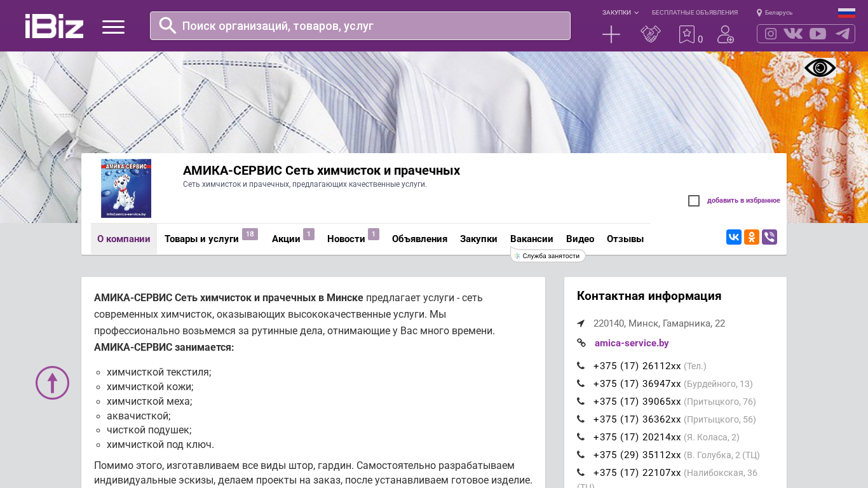
Task: Reveal phone number +375 (17) 39065xx
Action: [x=637, y=402]
